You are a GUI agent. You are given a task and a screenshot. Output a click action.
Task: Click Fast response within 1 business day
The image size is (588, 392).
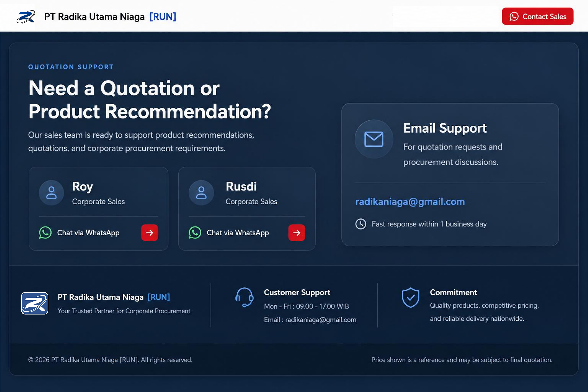point(429,224)
